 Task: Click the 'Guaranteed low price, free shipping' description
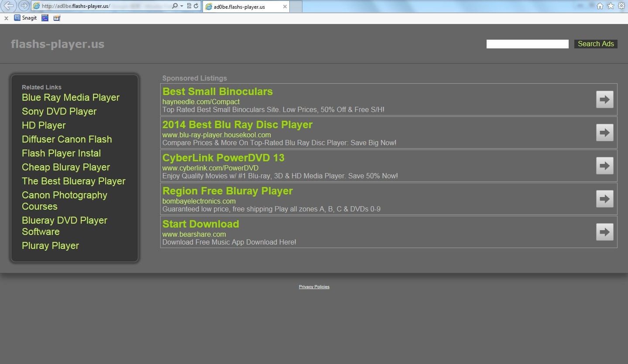pyautogui.click(x=271, y=209)
